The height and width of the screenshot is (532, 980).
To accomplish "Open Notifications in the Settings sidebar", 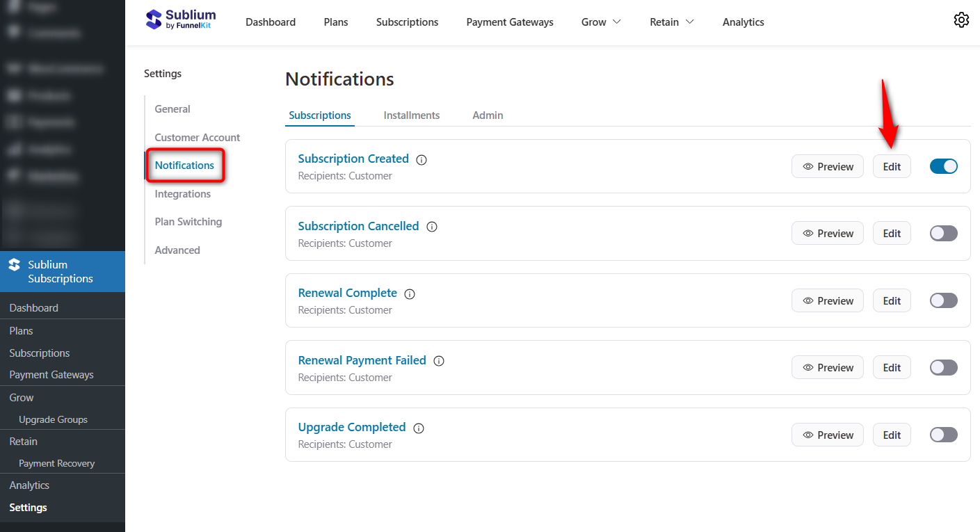I will pyautogui.click(x=184, y=165).
